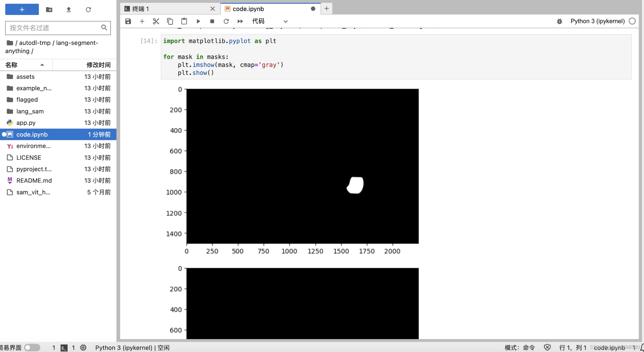Paste cell from clipboard
This screenshot has width=644, height=352.
tap(184, 21)
